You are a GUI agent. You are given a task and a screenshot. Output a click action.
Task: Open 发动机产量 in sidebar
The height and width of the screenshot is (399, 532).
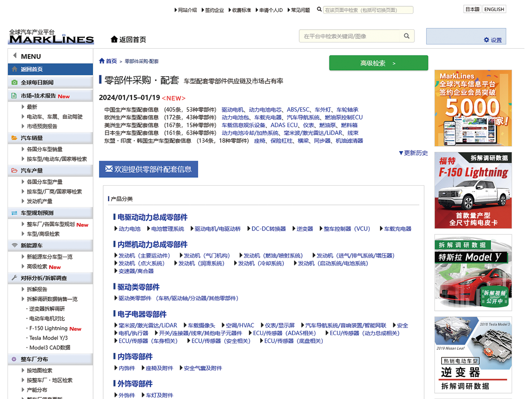click(x=39, y=201)
